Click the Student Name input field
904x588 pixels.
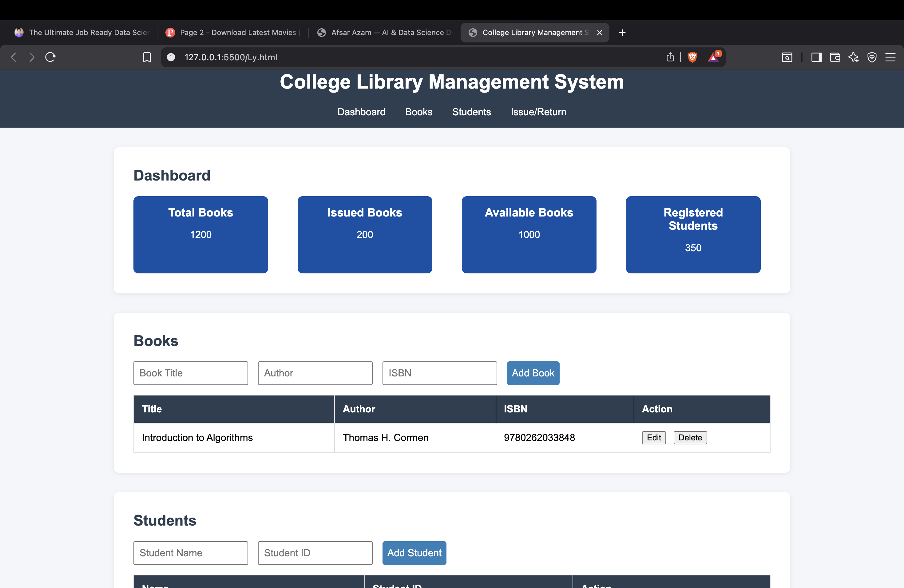tap(190, 553)
